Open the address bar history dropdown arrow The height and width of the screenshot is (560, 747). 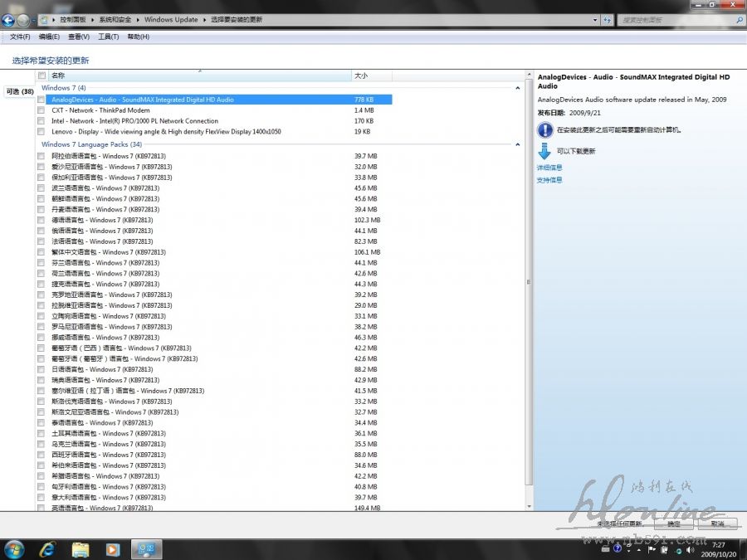[596, 19]
